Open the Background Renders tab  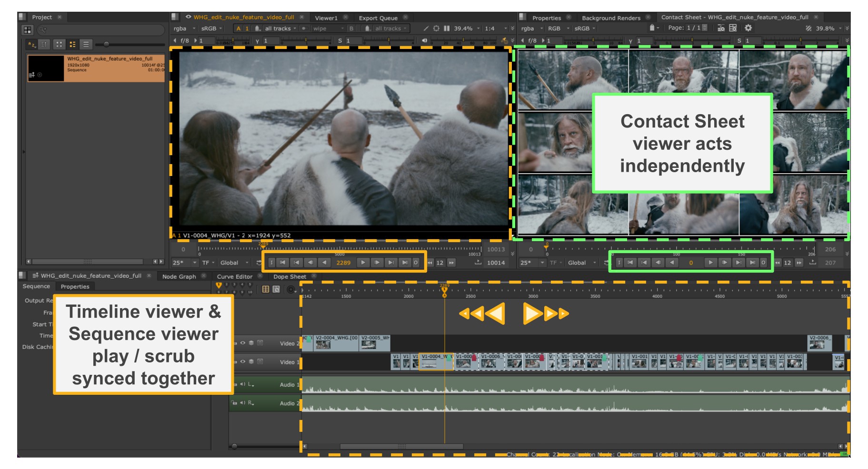tap(611, 18)
